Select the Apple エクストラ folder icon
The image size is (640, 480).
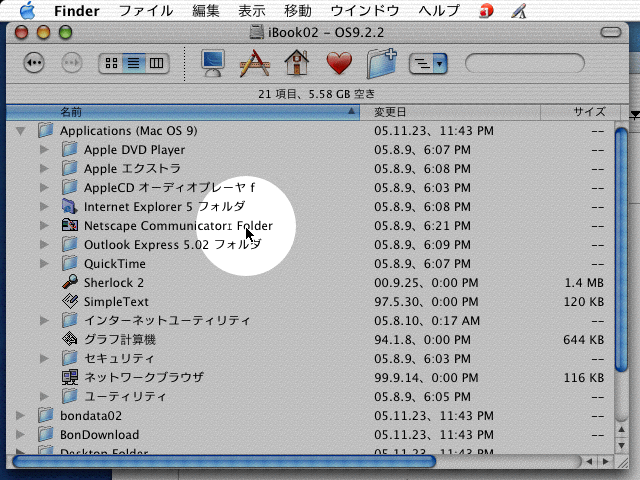[x=70, y=168]
